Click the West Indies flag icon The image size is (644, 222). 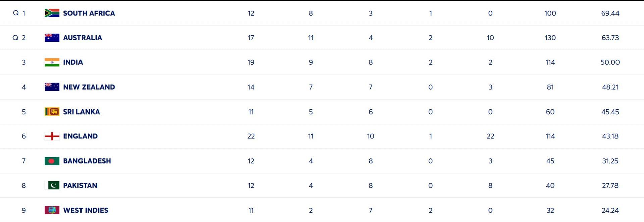tap(52, 210)
